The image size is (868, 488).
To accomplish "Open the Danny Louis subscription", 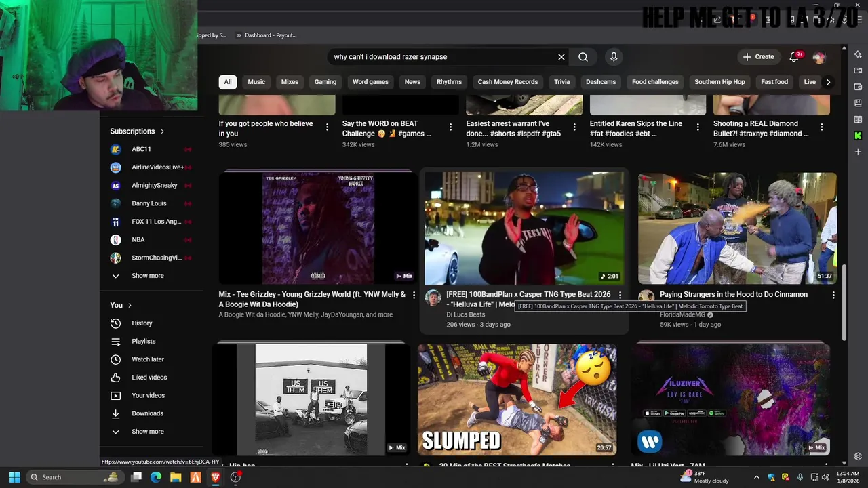I will point(151,203).
